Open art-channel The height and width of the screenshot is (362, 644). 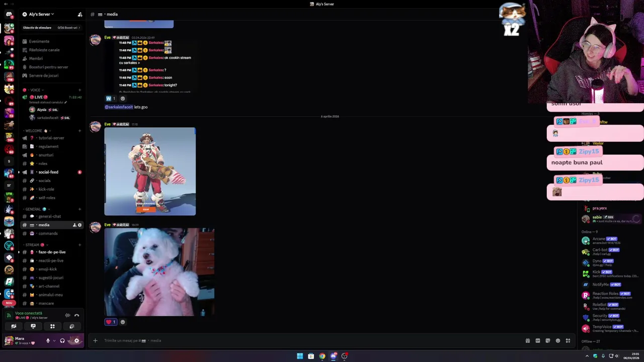pyautogui.click(x=49, y=286)
